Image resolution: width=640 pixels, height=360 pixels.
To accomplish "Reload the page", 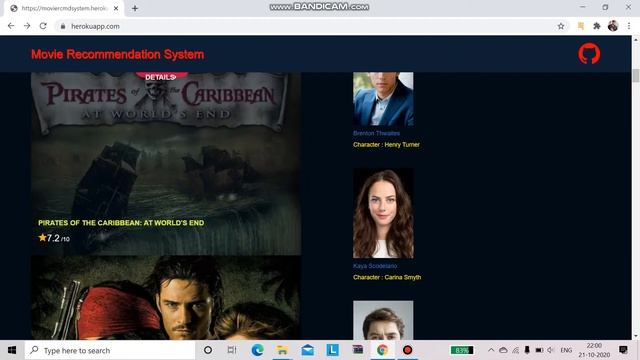I will (43, 26).
